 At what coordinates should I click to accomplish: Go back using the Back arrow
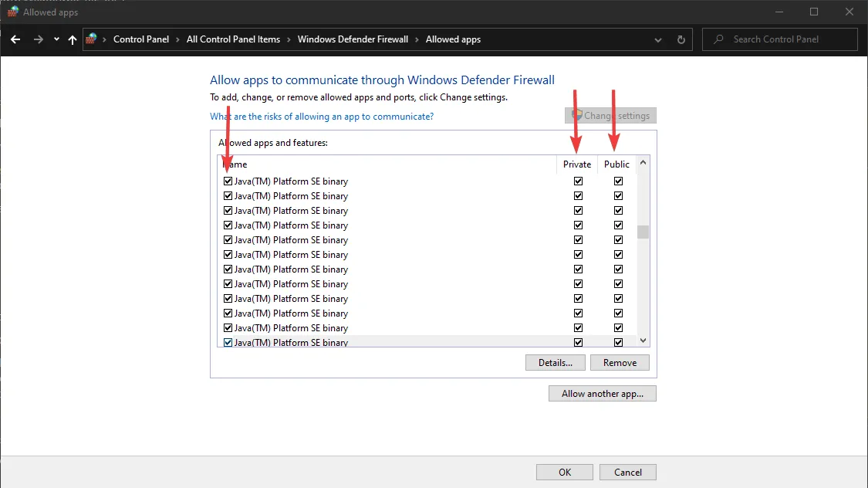point(15,39)
